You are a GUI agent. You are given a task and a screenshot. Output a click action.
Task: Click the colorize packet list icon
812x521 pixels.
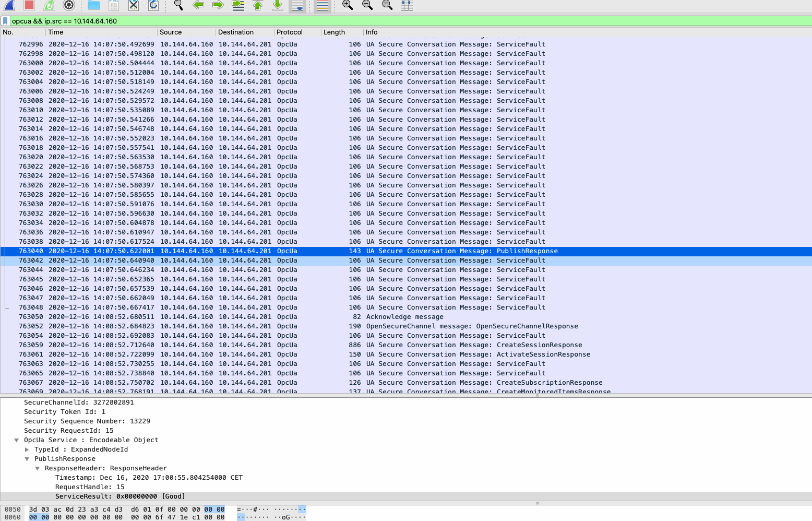point(322,6)
